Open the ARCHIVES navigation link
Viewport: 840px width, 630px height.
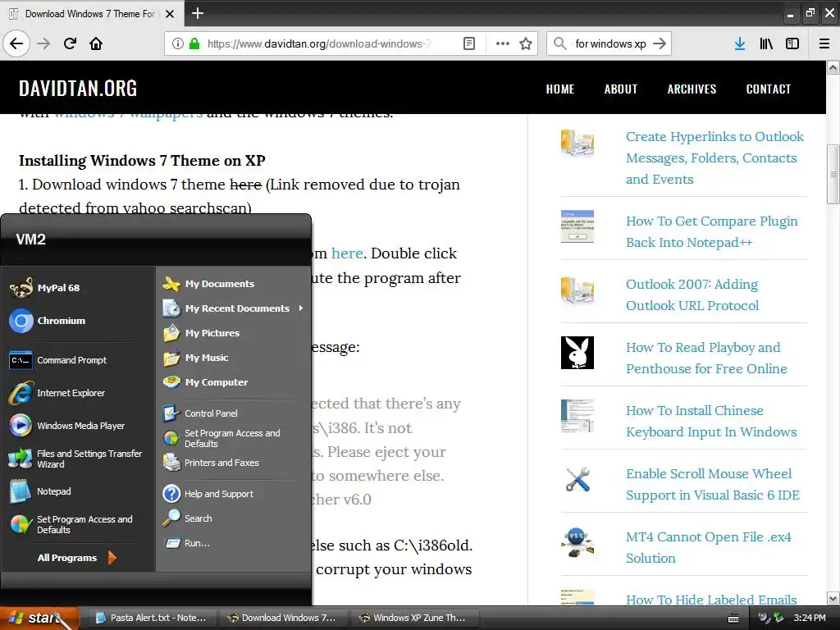pyautogui.click(x=692, y=89)
